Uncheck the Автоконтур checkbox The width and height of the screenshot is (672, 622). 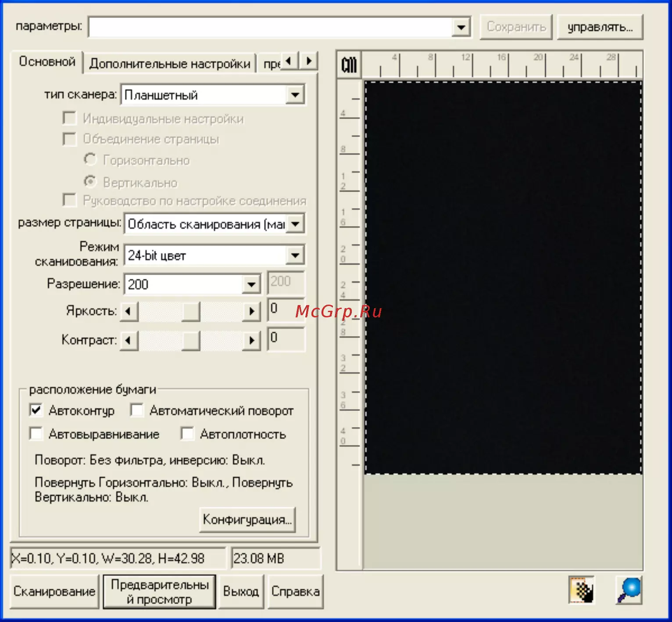tap(36, 410)
